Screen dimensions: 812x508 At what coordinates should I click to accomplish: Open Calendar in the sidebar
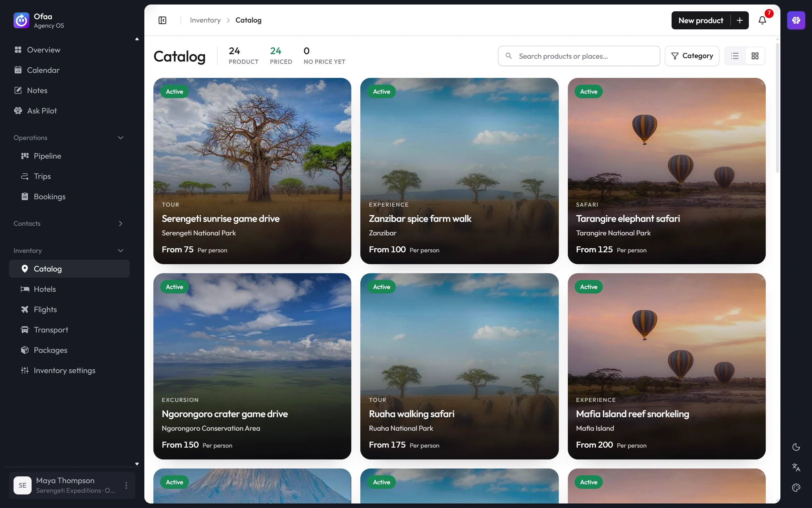69,70
